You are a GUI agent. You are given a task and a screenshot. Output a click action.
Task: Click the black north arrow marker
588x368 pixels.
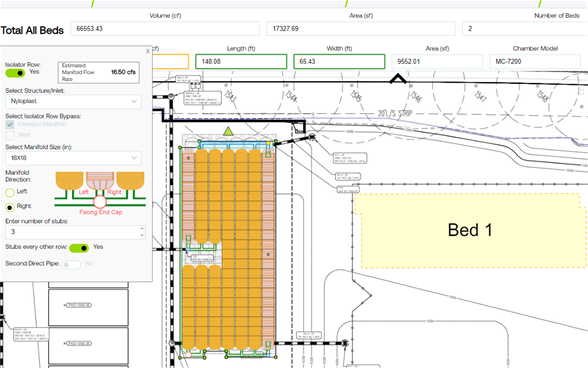click(x=398, y=79)
